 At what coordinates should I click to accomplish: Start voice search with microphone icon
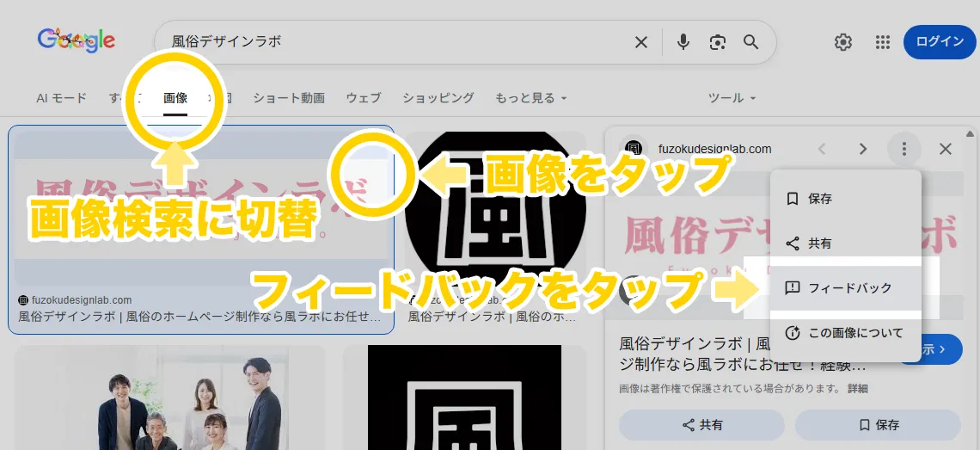(x=683, y=42)
